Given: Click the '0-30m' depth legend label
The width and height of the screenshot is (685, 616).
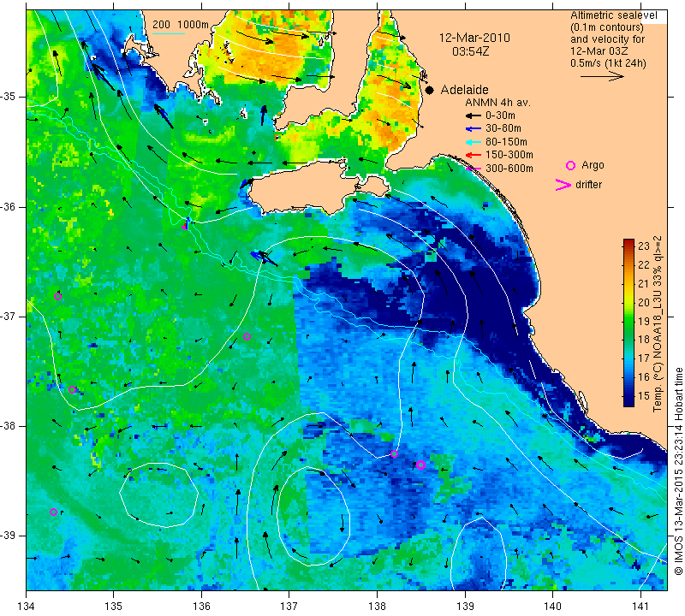Looking at the screenshot, I should coord(500,115).
